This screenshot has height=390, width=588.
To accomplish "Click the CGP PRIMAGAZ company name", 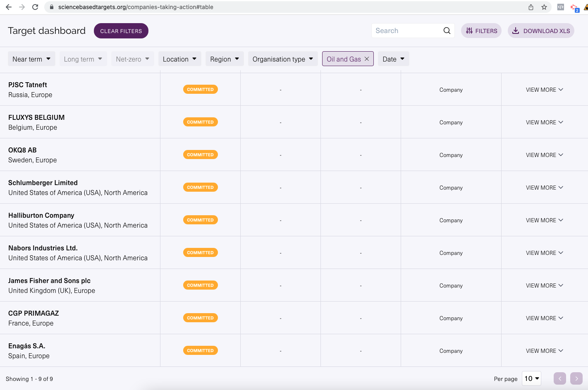I will click(x=33, y=313).
